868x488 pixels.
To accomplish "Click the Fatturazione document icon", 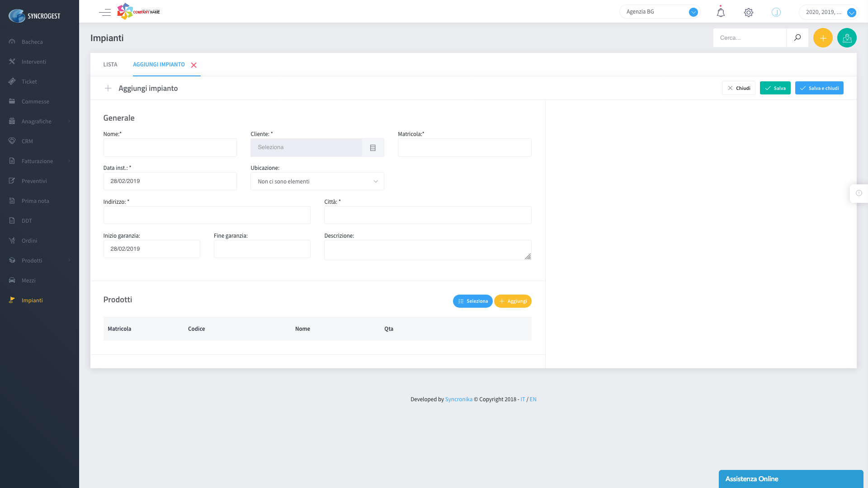I will tap(12, 161).
